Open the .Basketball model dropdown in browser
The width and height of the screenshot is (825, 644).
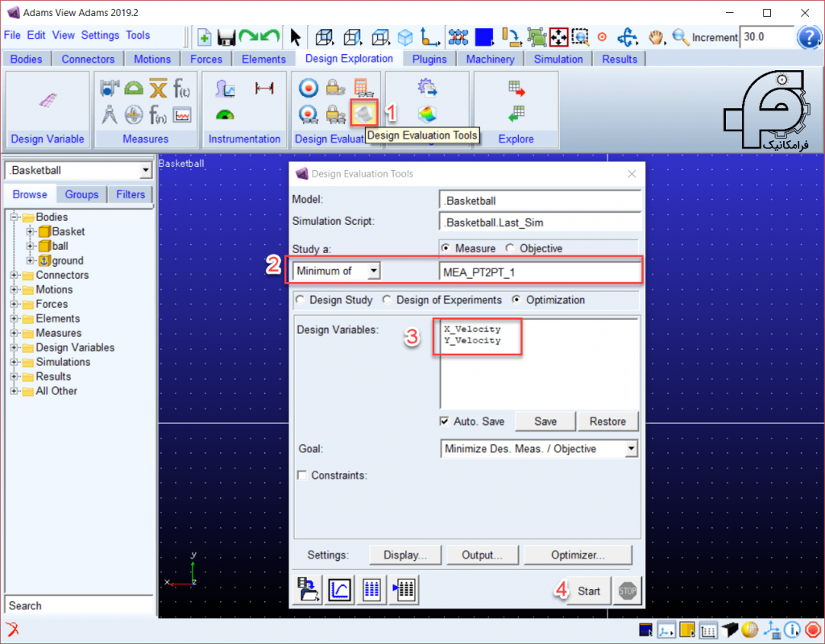pos(145,171)
